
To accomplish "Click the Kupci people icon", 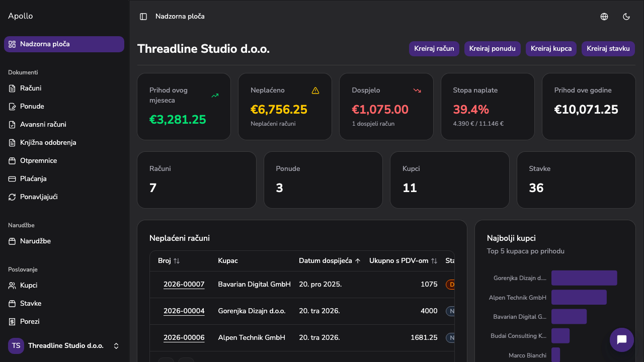I will click(13, 286).
